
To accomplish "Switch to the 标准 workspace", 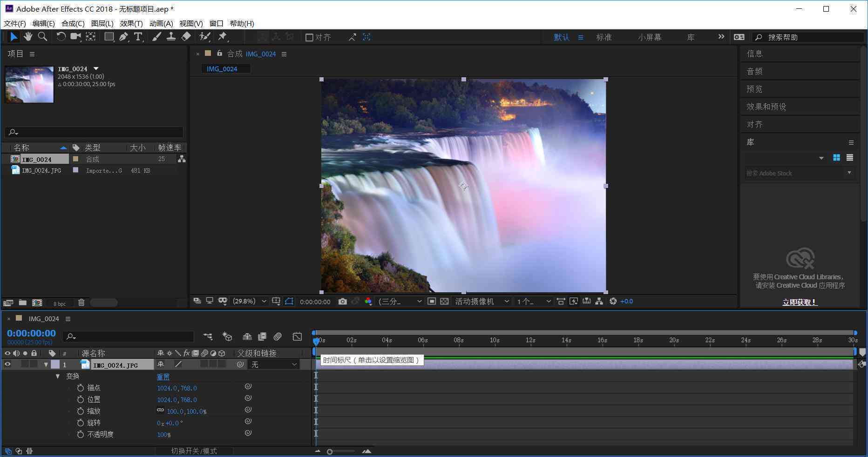I will click(x=604, y=37).
